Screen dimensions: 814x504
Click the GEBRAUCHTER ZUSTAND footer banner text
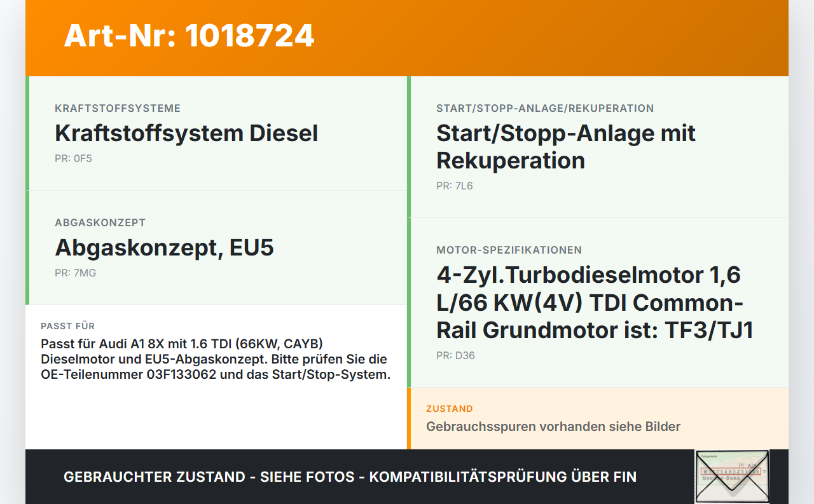(x=350, y=477)
